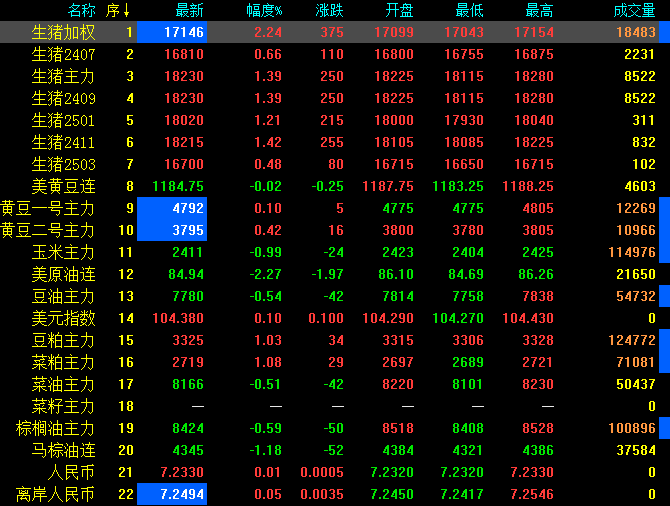Click the 名称 column header
The height and width of the screenshot is (506, 670).
pos(82,10)
